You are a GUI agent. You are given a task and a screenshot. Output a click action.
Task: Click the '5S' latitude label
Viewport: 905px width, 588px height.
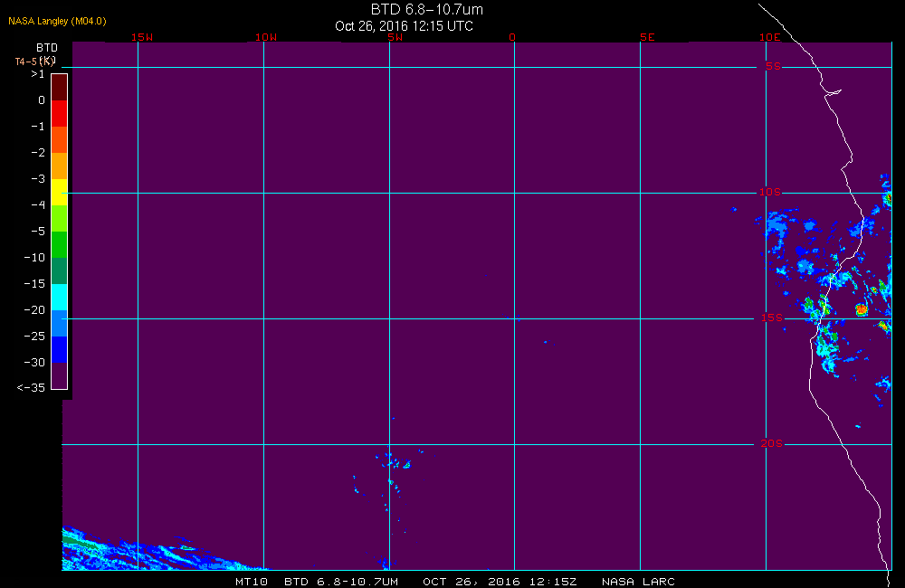click(774, 66)
